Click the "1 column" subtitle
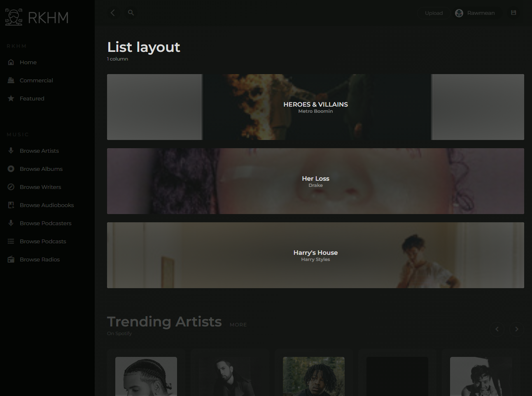This screenshot has height=396, width=532. coord(118,59)
